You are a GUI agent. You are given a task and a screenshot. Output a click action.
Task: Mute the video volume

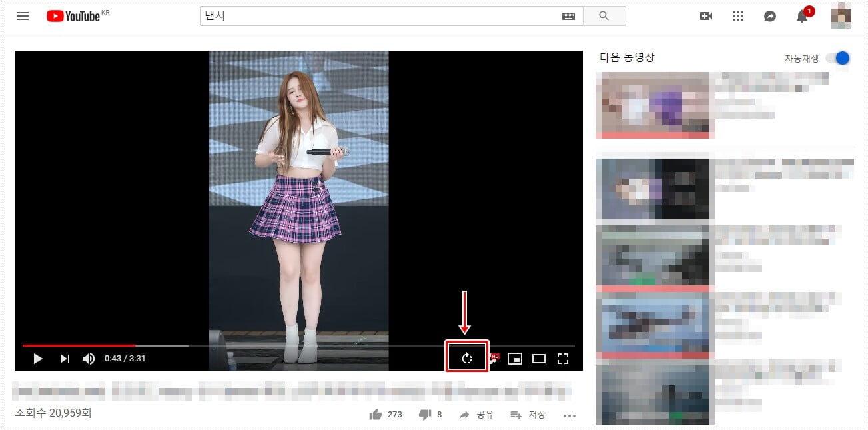(89, 359)
